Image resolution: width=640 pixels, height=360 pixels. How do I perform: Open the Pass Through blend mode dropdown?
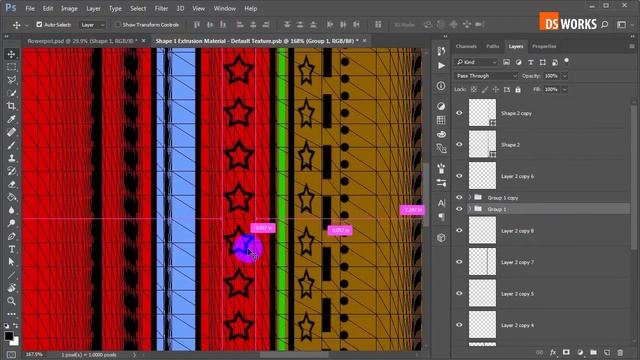[486, 76]
